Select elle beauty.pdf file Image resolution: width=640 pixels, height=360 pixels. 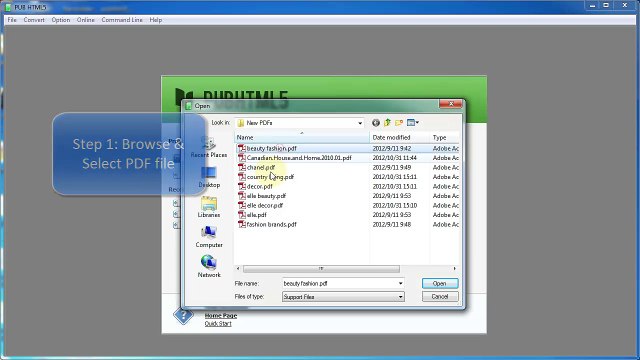pos(267,196)
